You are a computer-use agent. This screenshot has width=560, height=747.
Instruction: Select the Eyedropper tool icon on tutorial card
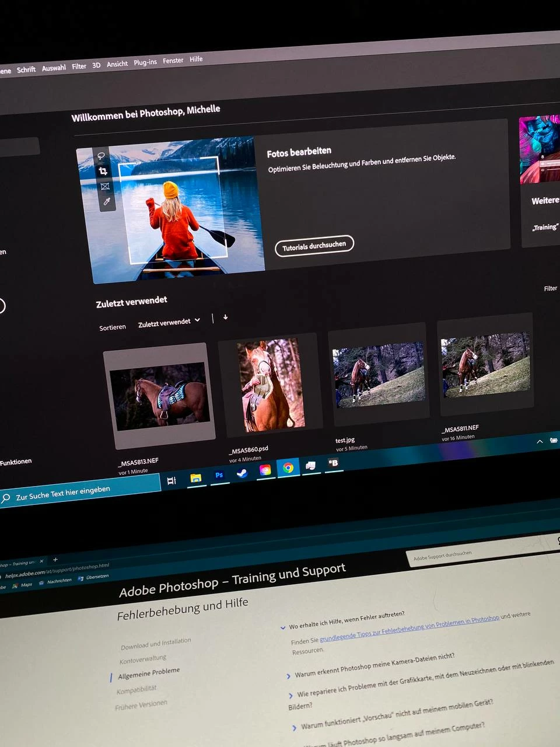point(107,202)
